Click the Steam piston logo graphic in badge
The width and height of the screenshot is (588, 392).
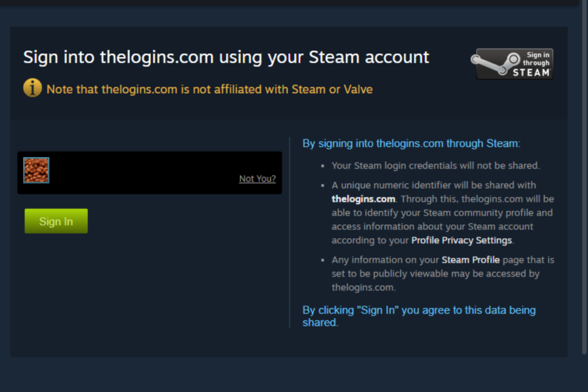point(496,63)
